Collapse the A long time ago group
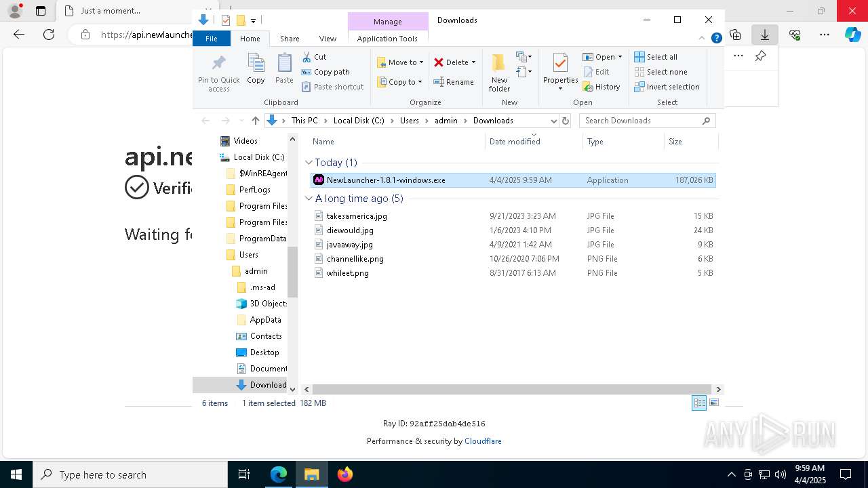Image resolution: width=868 pixels, height=488 pixels. 309,199
